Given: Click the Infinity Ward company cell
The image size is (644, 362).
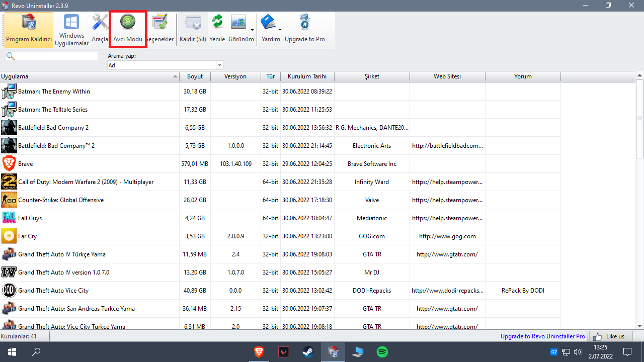Looking at the screenshot, I should point(372,182).
